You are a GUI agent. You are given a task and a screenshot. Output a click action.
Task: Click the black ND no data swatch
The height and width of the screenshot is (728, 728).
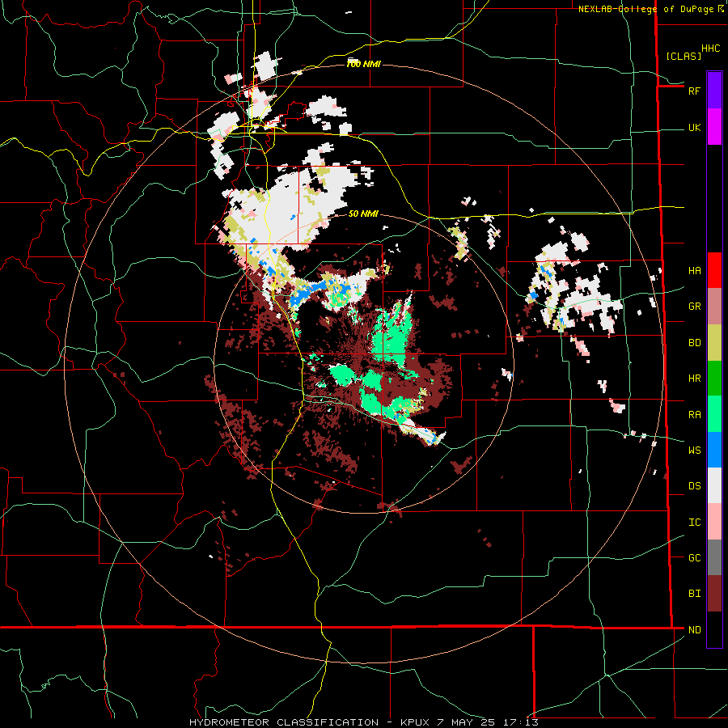pyautogui.click(x=714, y=629)
